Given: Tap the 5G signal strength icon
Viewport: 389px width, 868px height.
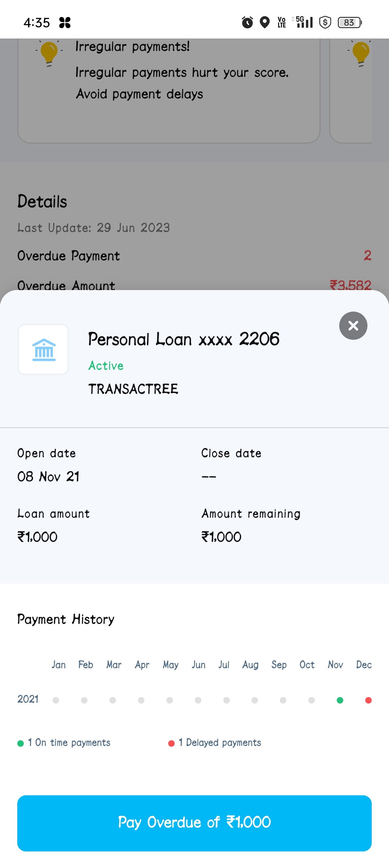Looking at the screenshot, I should (x=304, y=22).
